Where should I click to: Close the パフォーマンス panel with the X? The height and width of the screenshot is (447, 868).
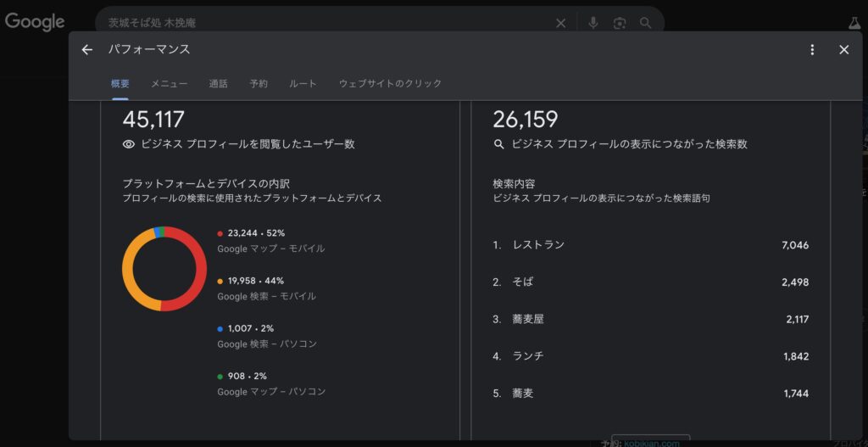(843, 50)
